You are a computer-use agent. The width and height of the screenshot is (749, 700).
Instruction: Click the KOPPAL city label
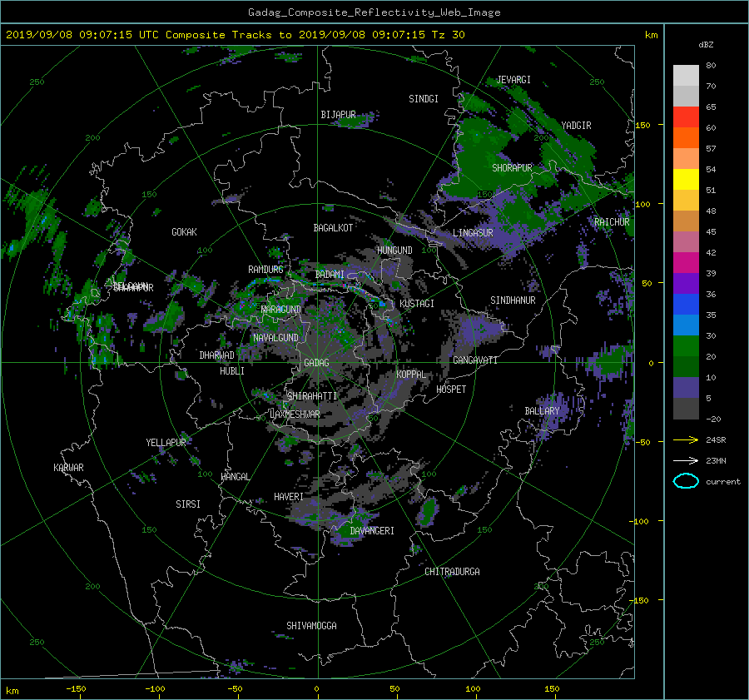(x=411, y=375)
